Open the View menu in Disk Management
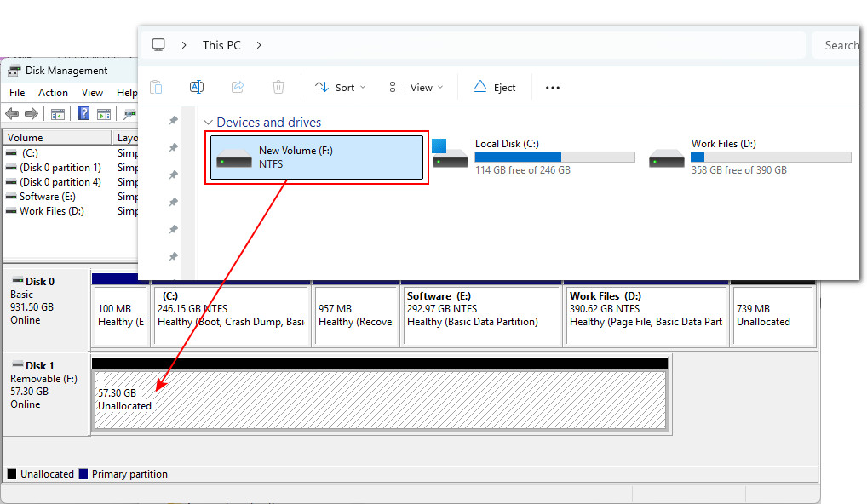This screenshot has height=504, width=867. tap(92, 93)
